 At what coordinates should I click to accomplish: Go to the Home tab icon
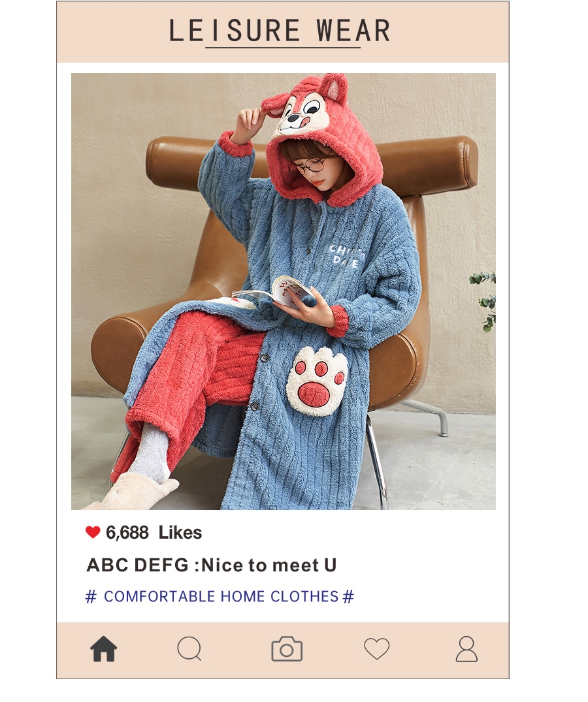tap(103, 648)
